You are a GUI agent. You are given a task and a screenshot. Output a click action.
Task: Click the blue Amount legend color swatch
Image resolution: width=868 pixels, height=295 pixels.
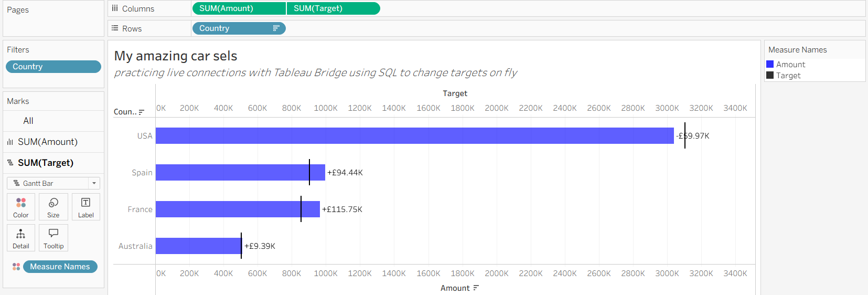pyautogui.click(x=770, y=64)
